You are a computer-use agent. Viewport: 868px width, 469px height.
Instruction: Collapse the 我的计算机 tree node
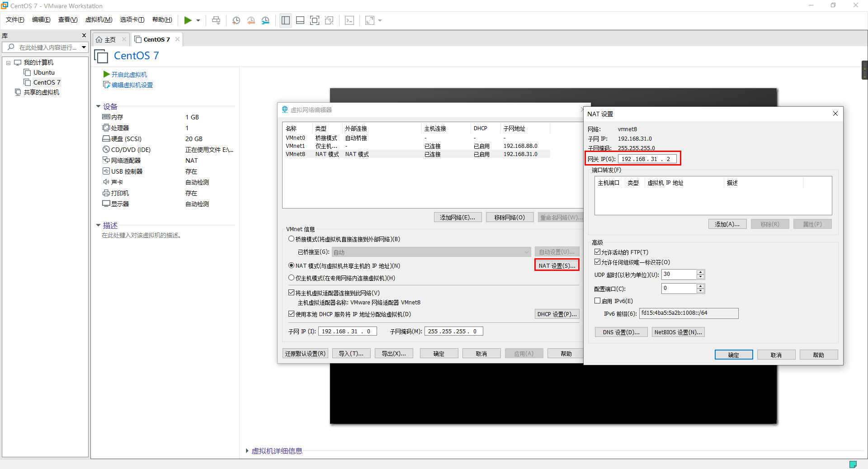click(x=8, y=63)
